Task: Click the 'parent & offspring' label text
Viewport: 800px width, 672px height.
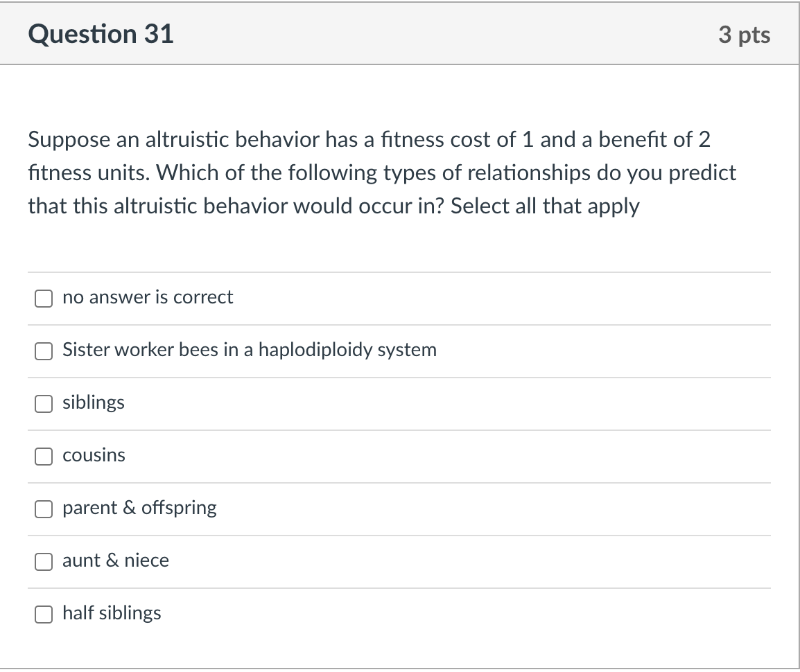Action: click(139, 508)
